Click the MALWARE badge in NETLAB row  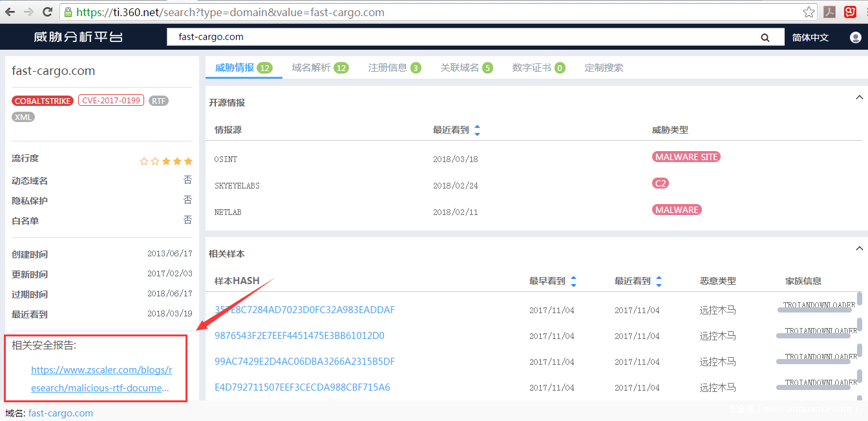pyautogui.click(x=677, y=210)
